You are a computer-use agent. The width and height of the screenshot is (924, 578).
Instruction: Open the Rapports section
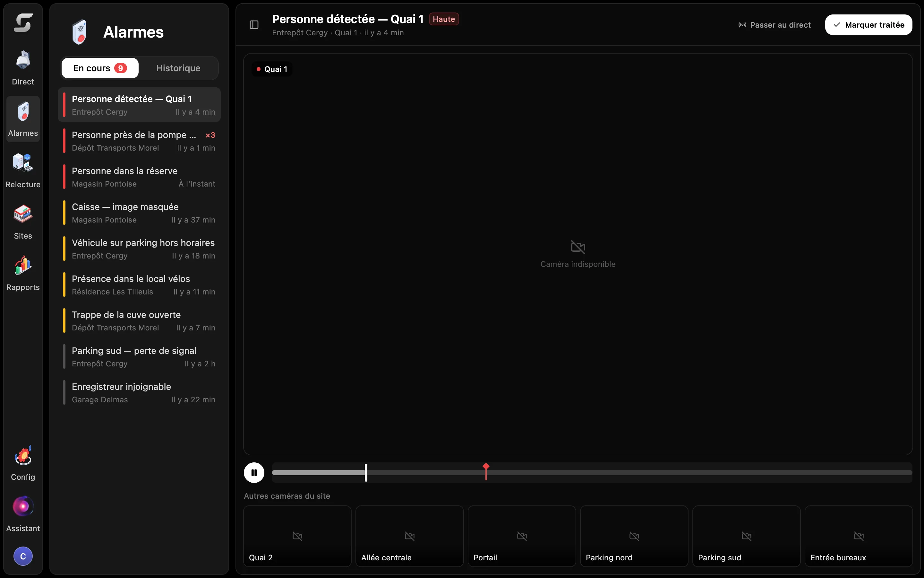click(23, 273)
